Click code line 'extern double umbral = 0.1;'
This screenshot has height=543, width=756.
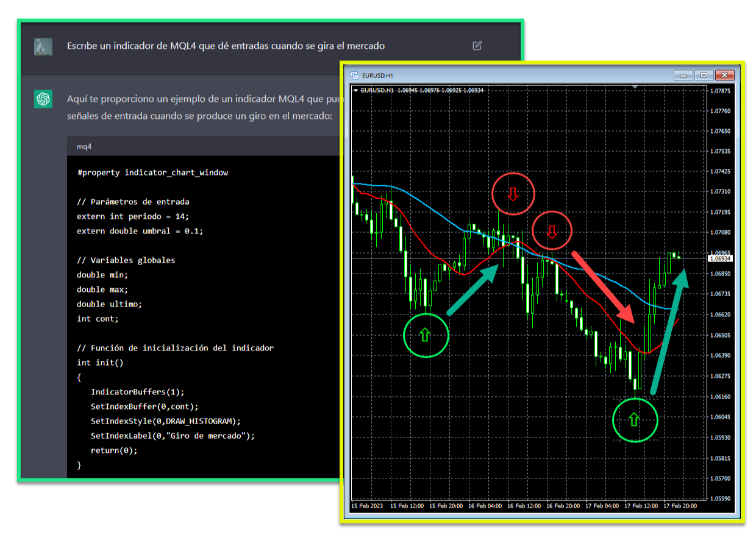tap(140, 231)
